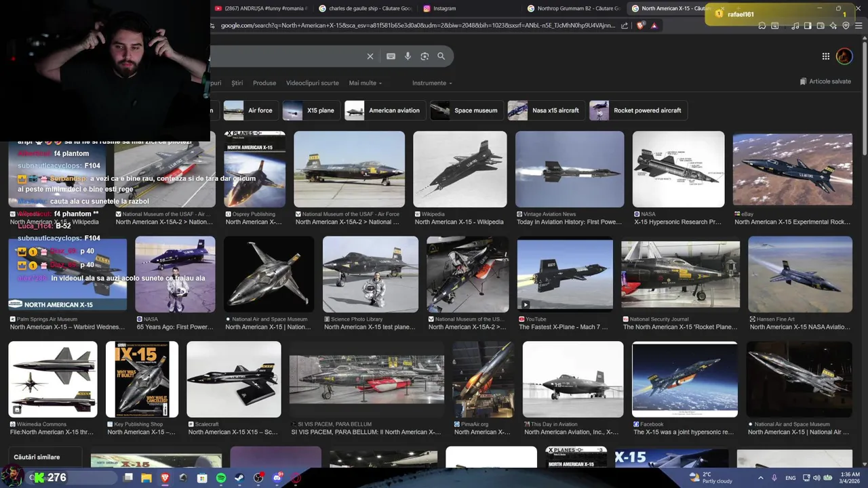This screenshot has width=868, height=488.
Task: Toggle the browser sidebar panel icon
Action: tap(808, 26)
